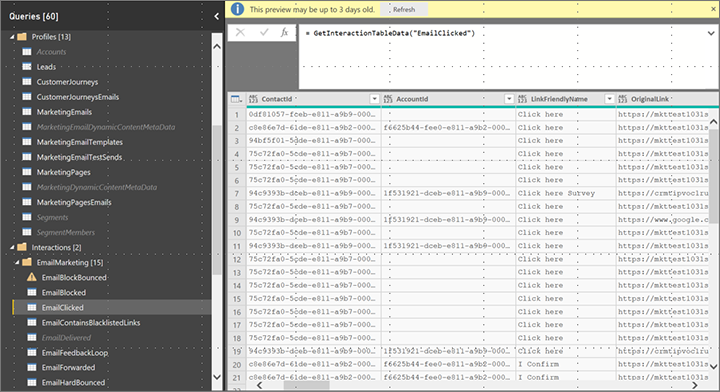Cancel the formula edit with X
Image resolution: width=720 pixels, height=392 pixels.
pos(240,32)
